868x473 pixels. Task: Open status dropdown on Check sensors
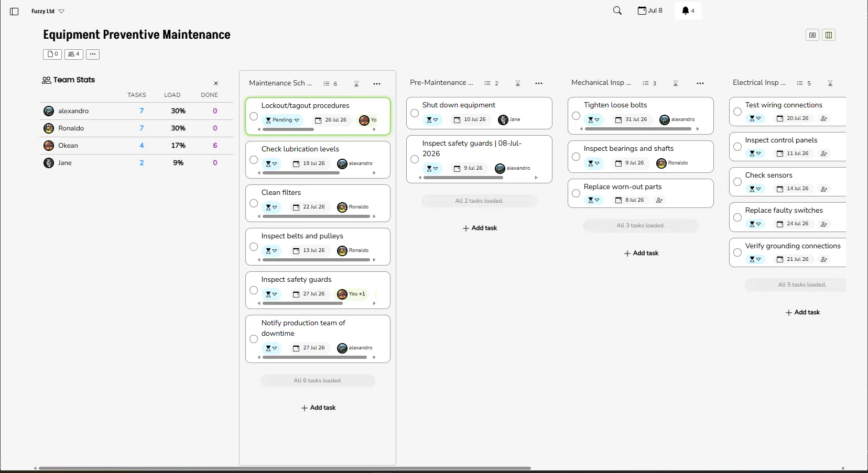pos(755,189)
